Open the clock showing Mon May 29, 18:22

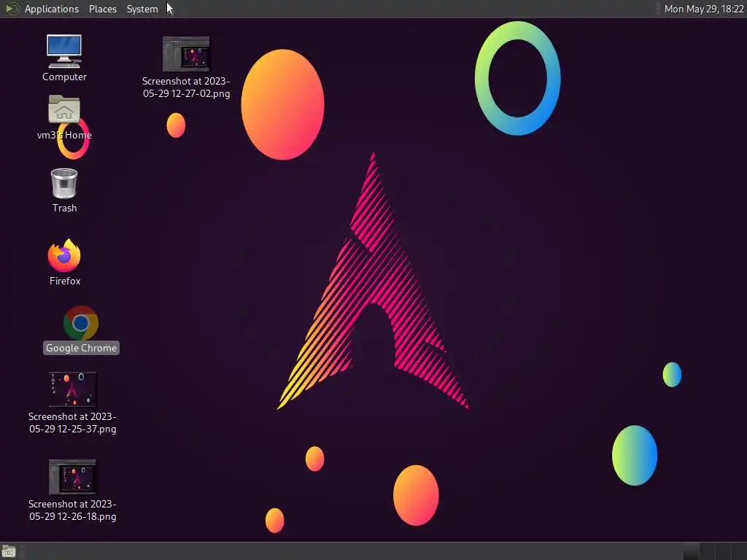[x=704, y=9]
